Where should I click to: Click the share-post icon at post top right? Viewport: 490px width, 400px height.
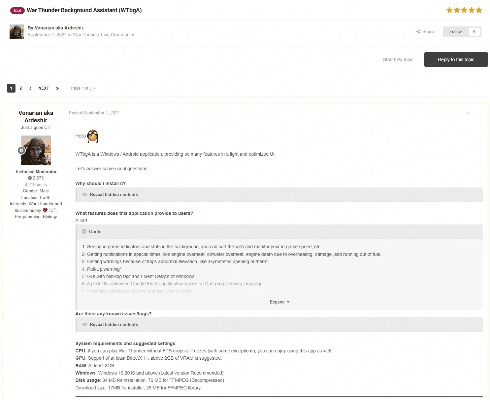(468, 113)
